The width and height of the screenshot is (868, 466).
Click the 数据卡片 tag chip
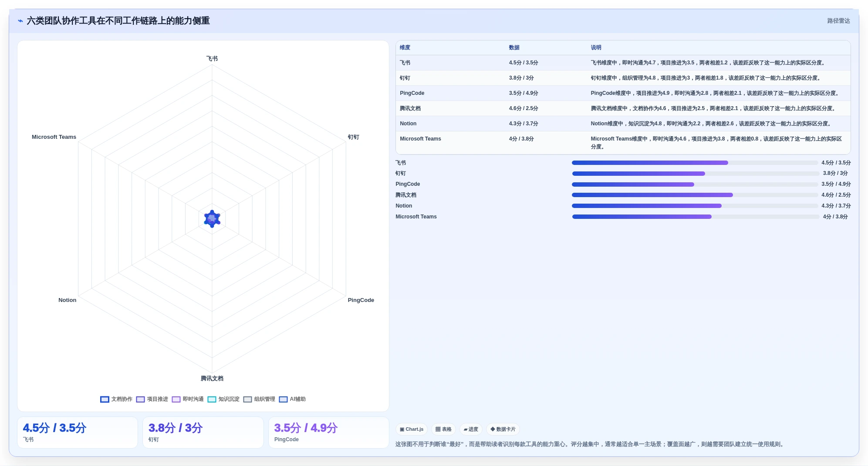click(x=503, y=429)
